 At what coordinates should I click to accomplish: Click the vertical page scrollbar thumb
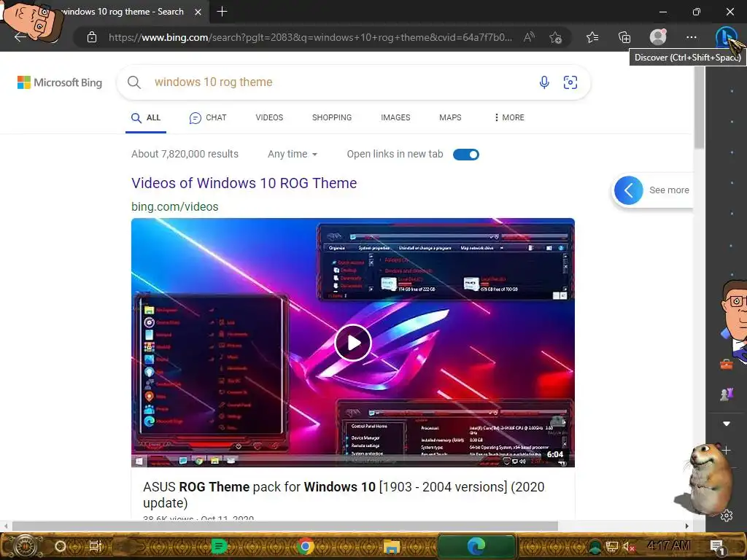coord(699,107)
